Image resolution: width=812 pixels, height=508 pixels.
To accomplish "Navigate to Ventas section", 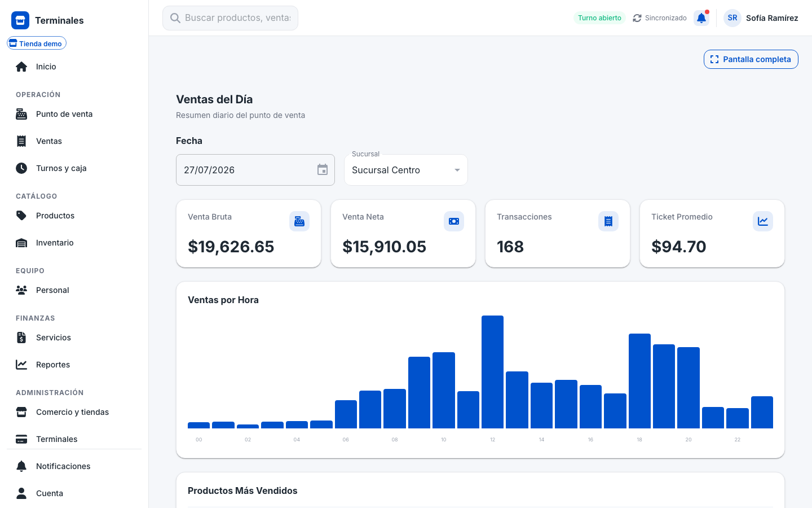I will click(74, 141).
